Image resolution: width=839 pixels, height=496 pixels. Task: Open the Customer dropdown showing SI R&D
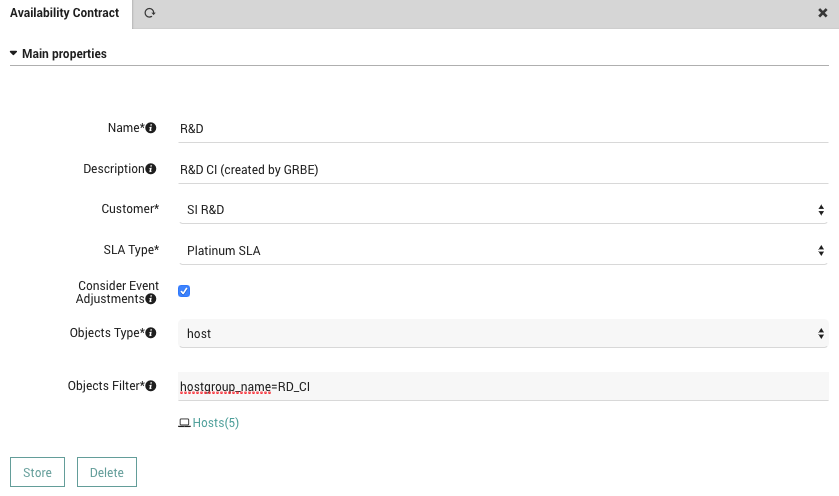click(503, 210)
